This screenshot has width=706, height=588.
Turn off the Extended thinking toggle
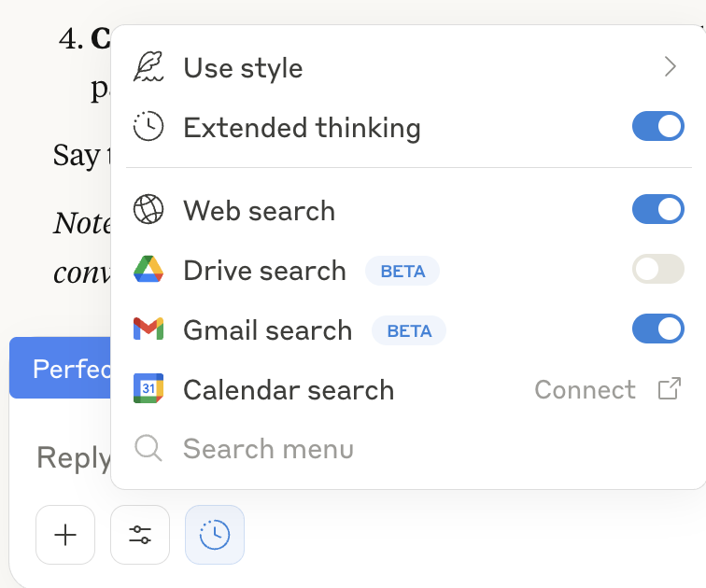pos(658,127)
